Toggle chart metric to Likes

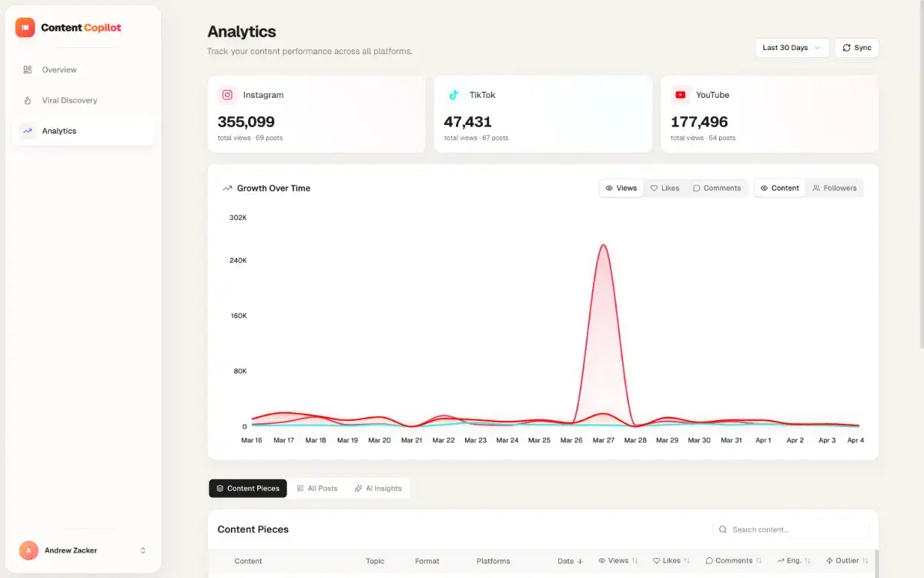[665, 188]
